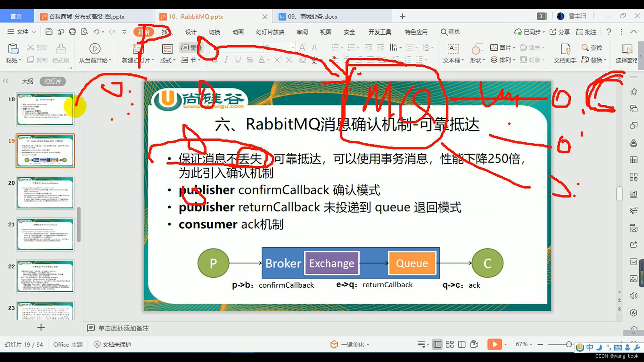Click the Comment (批注) button
Viewport: 644px width, 362px height.
click(x=586, y=32)
